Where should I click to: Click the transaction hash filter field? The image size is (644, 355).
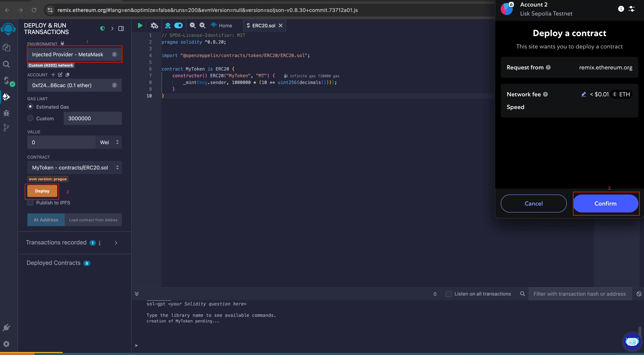click(580, 294)
